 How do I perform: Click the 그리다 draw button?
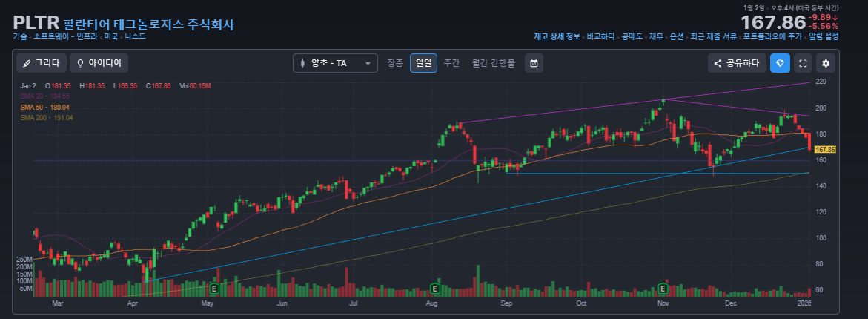pos(42,63)
